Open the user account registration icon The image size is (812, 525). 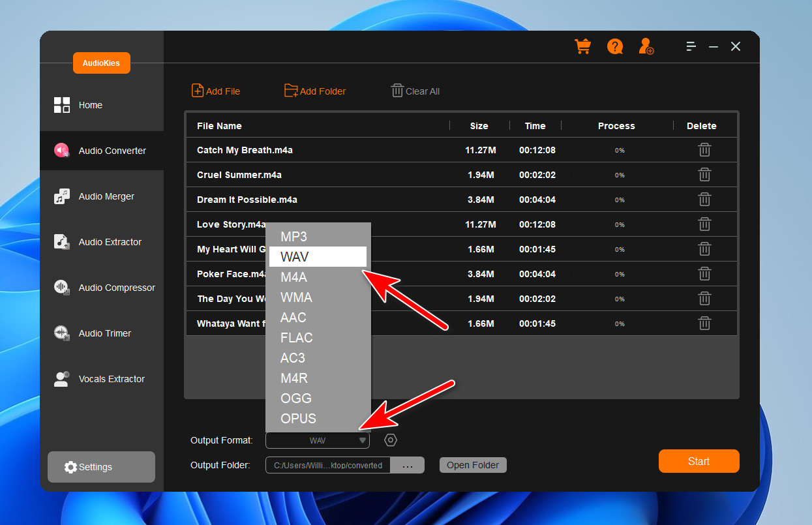[644, 46]
